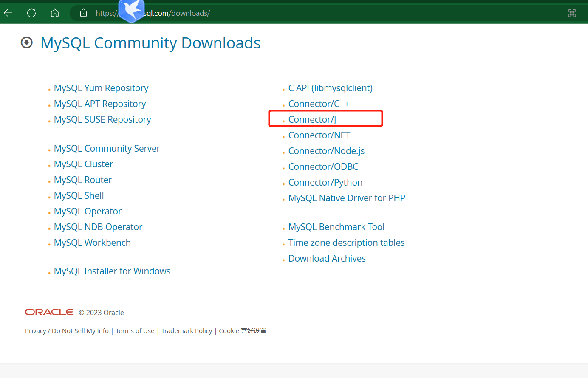Click MySQL Community Downloads heading

(x=150, y=43)
